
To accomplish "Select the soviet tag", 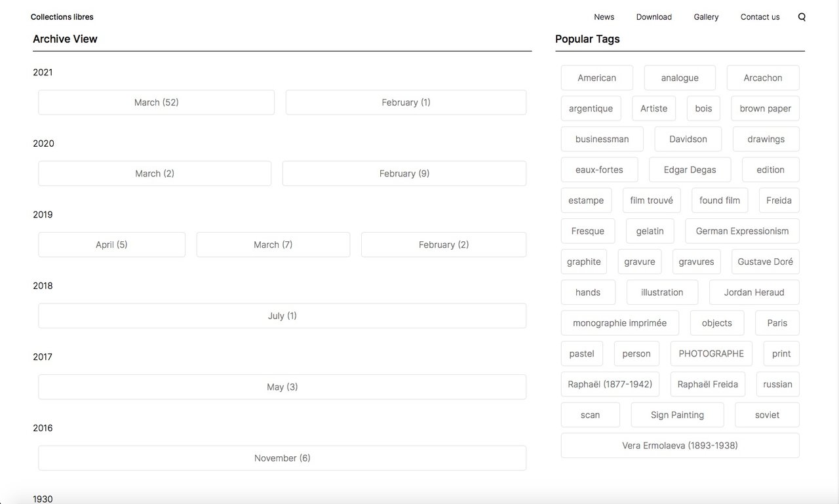I will pyautogui.click(x=767, y=414).
